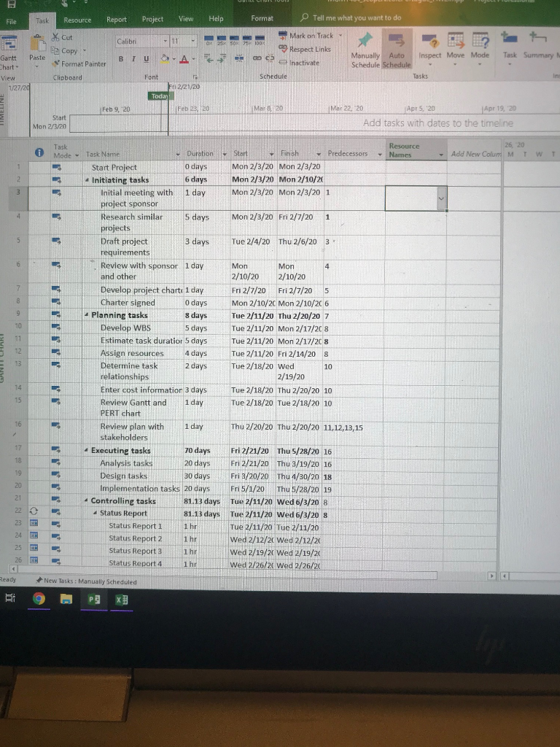This screenshot has height=747, width=560.
Task: Mark task 0% complete
Action: (x=209, y=40)
